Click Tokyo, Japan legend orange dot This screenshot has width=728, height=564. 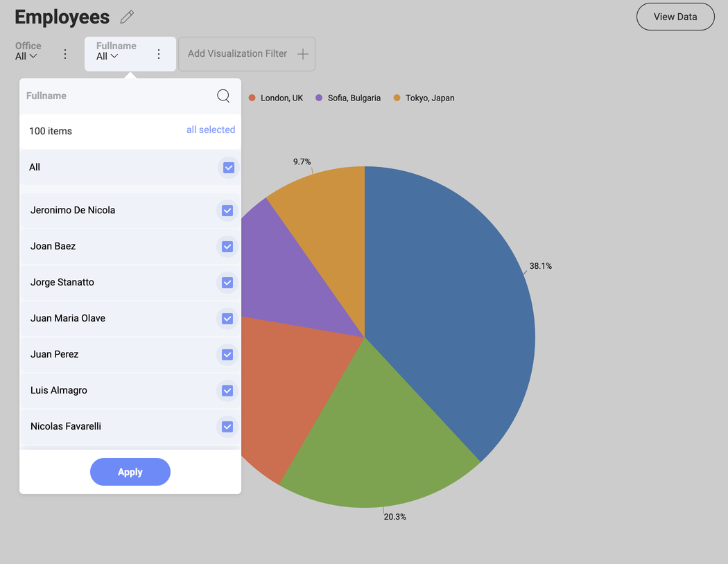397,98
